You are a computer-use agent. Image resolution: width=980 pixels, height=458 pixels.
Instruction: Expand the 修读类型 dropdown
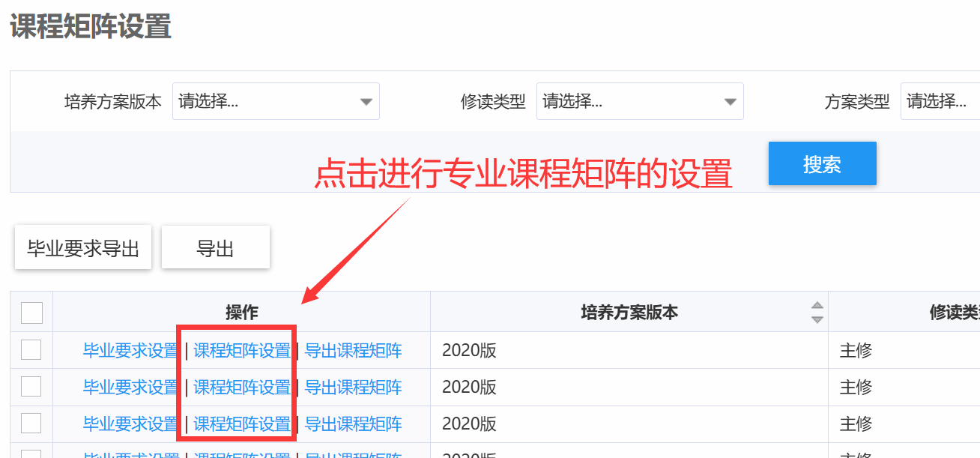[640, 102]
